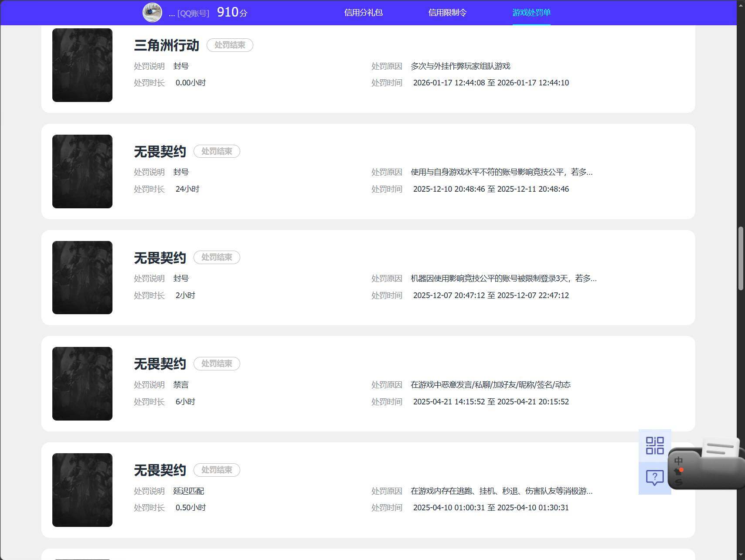The height and width of the screenshot is (560, 745).
Task: Click the 三角洲行动 game title
Action: (x=167, y=45)
